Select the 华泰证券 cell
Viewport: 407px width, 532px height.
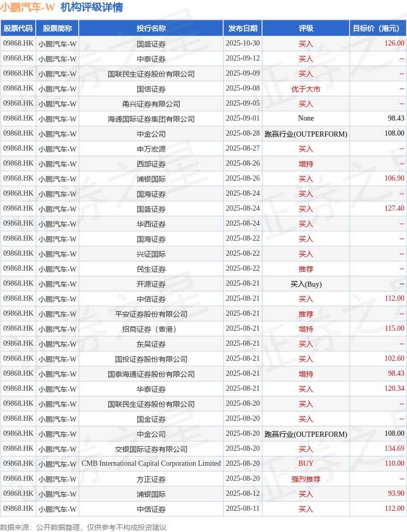tap(151, 389)
